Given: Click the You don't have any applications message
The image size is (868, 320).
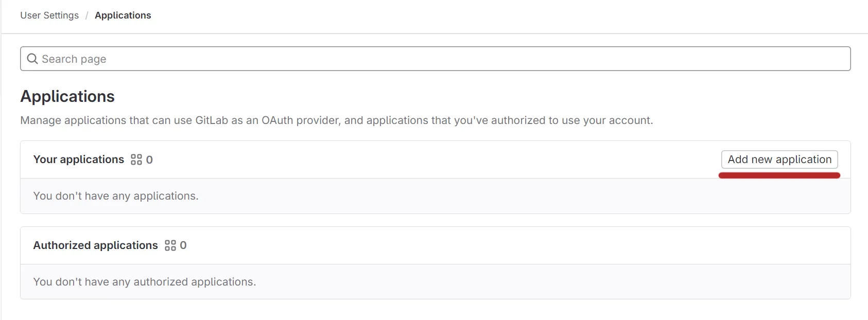Looking at the screenshot, I should (x=115, y=196).
